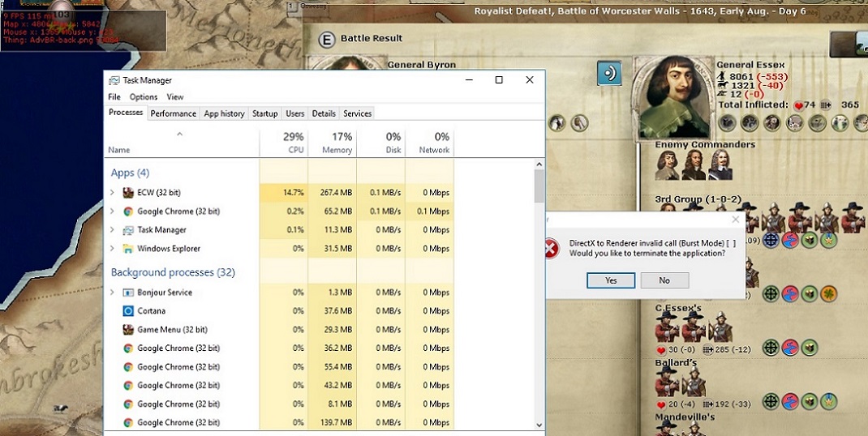Click crosshair icon in 3rd Group row
868x436 pixels.
771,240
